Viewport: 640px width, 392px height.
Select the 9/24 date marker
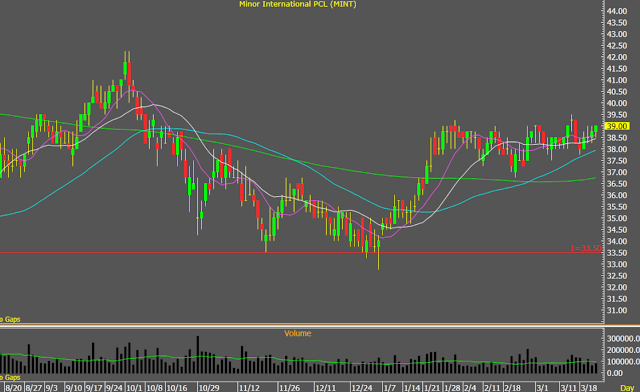(114, 388)
